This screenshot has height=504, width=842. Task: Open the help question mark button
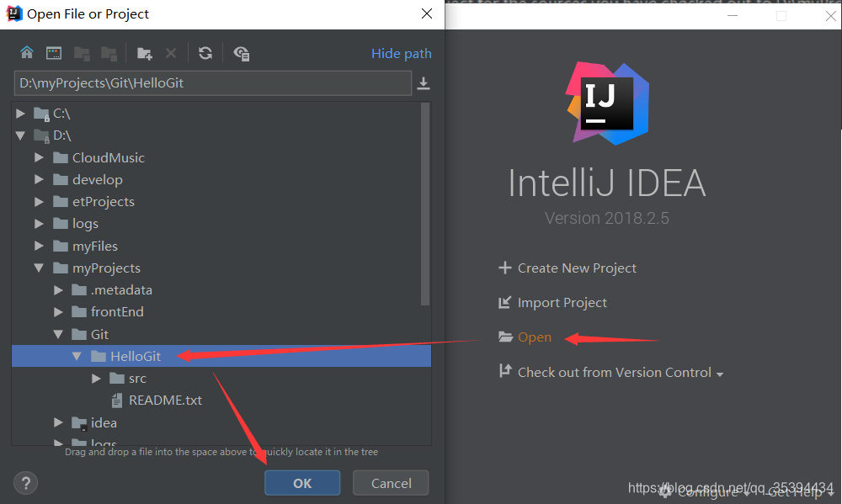25,483
